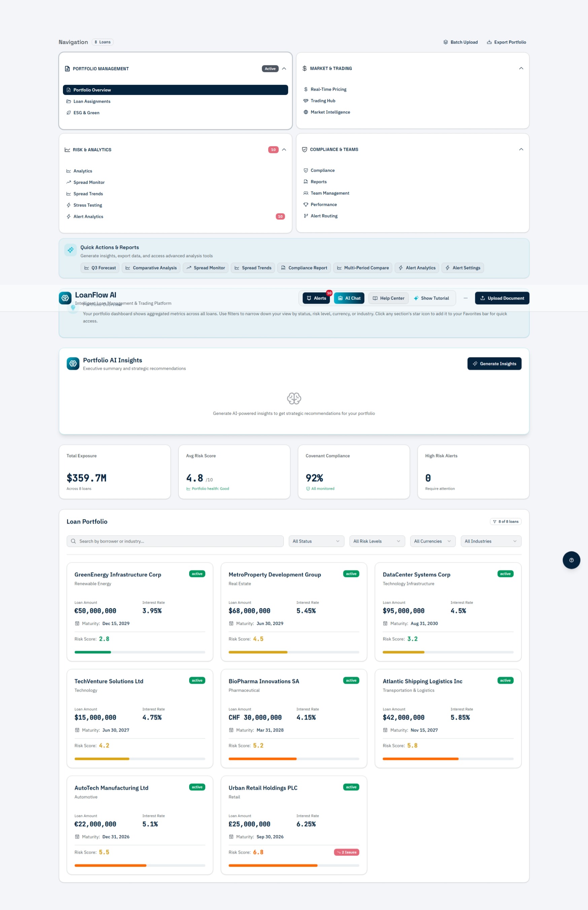Click the Show Tutorial sparkle button
Image resolution: width=588 pixels, height=910 pixels.
click(431, 298)
